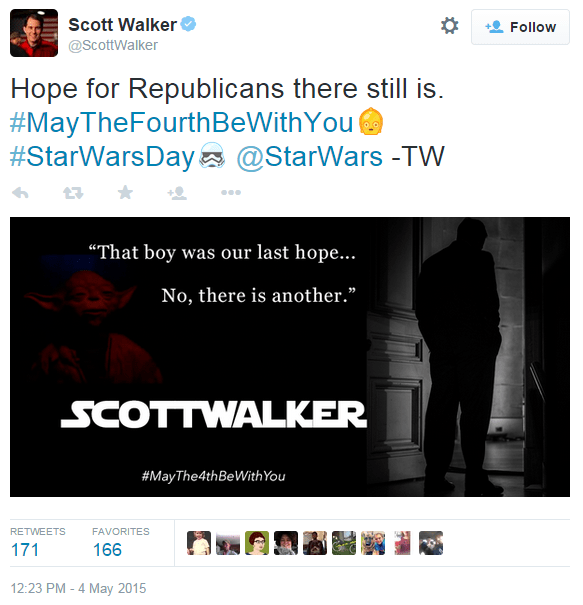Open the Yoda Scott Walker image
583x605 pixels.
coord(290,357)
